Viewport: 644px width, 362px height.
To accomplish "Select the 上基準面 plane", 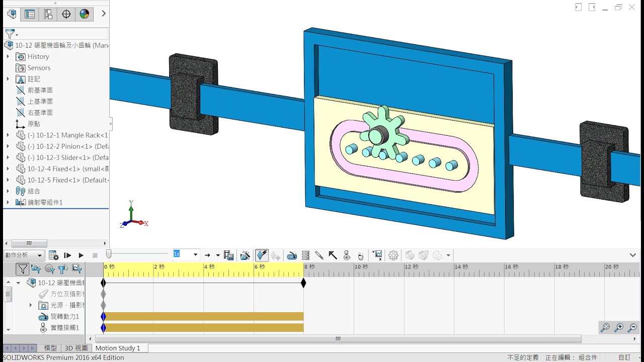I will (x=40, y=102).
